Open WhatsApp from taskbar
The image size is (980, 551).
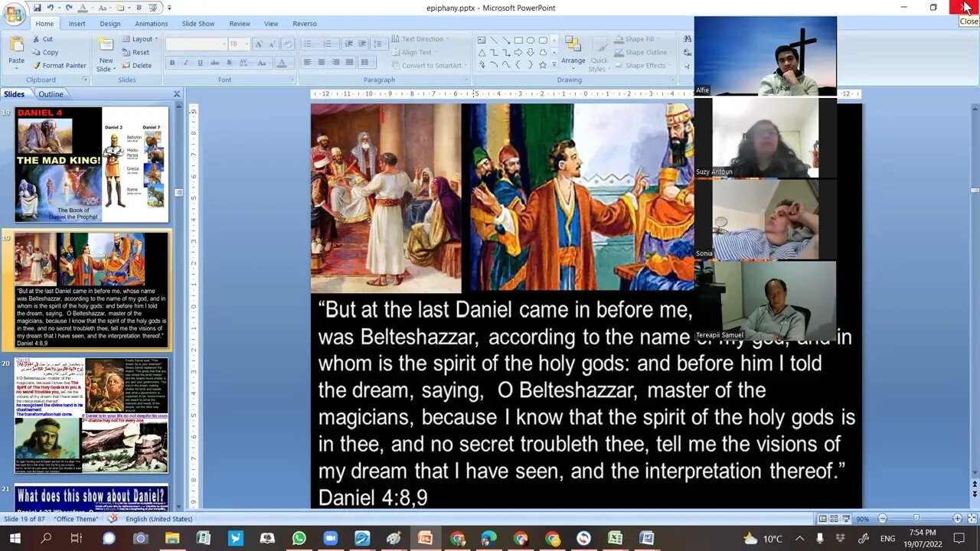299,539
